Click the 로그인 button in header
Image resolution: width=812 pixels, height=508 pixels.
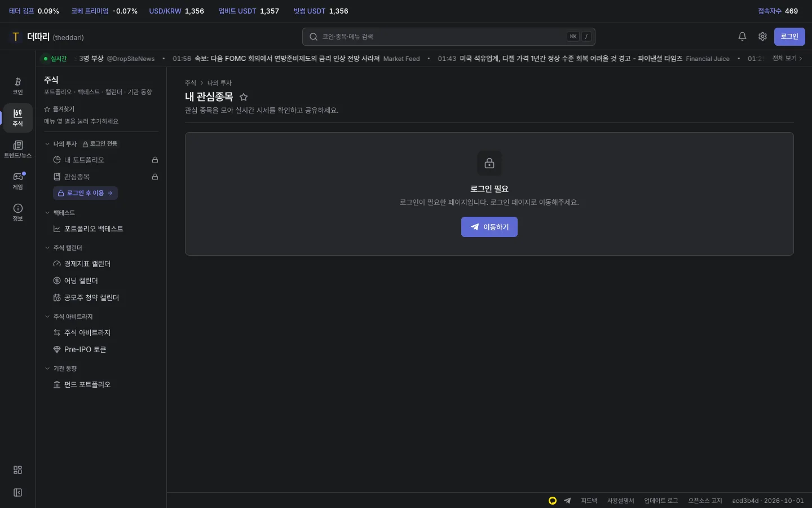[x=789, y=37]
